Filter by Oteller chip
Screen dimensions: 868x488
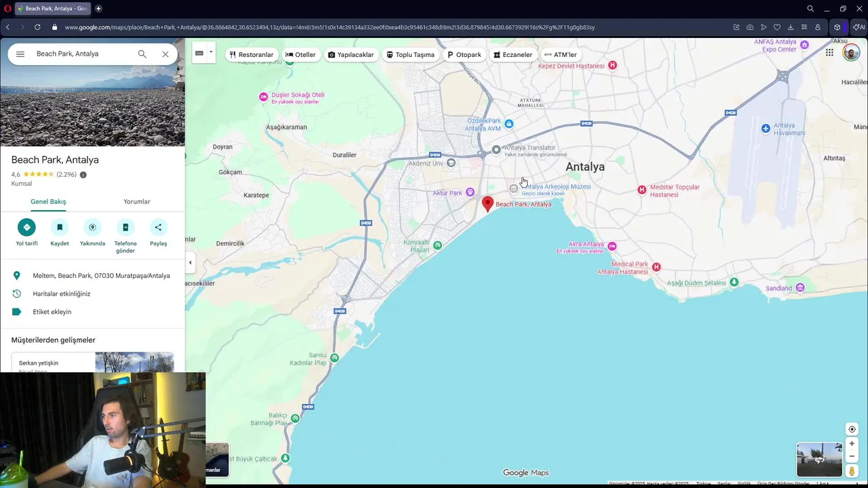tap(300, 55)
